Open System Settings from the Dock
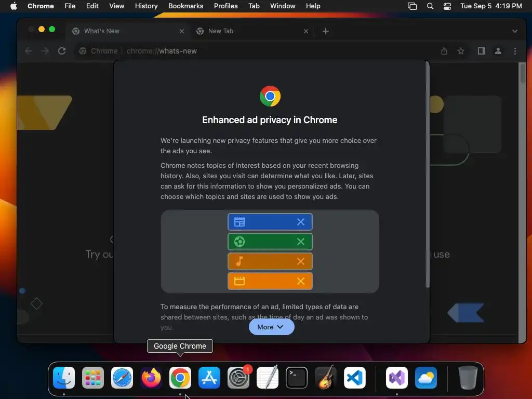Image resolution: width=532 pixels, height=399 pixels. (x=238, y=378)
